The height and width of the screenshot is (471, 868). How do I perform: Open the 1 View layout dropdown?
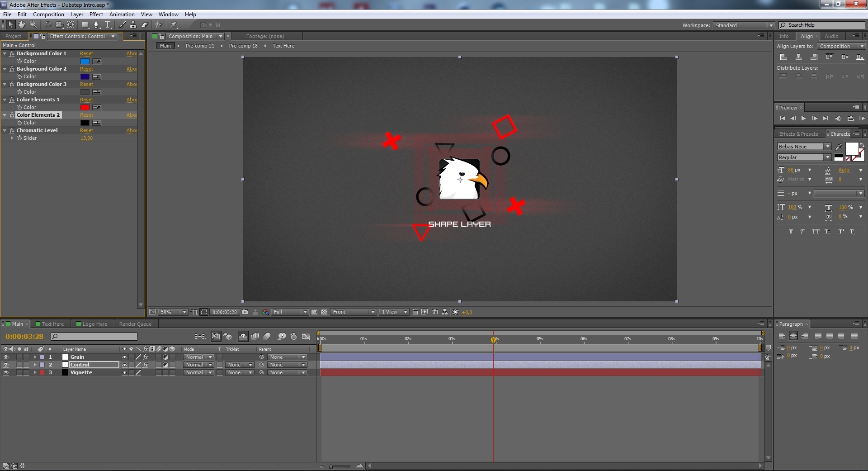click(394, 312)
